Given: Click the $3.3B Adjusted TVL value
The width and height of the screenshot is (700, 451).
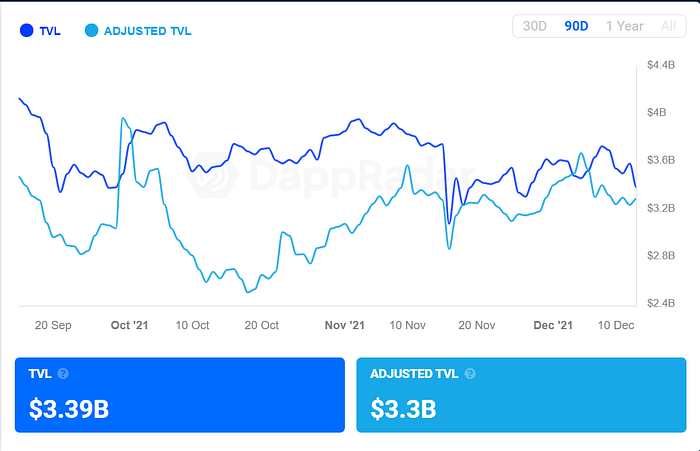Looking at the screenshot, I should 403,408.
